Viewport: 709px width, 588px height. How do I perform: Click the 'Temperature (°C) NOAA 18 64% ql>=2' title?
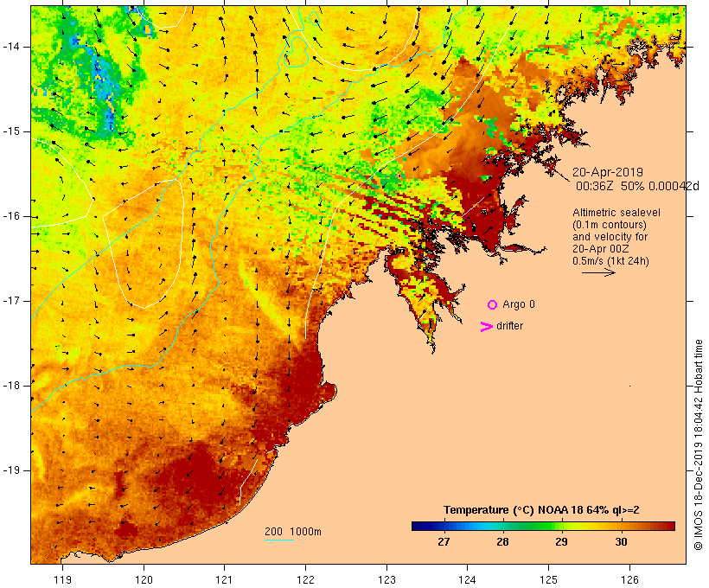pos(541,510)
